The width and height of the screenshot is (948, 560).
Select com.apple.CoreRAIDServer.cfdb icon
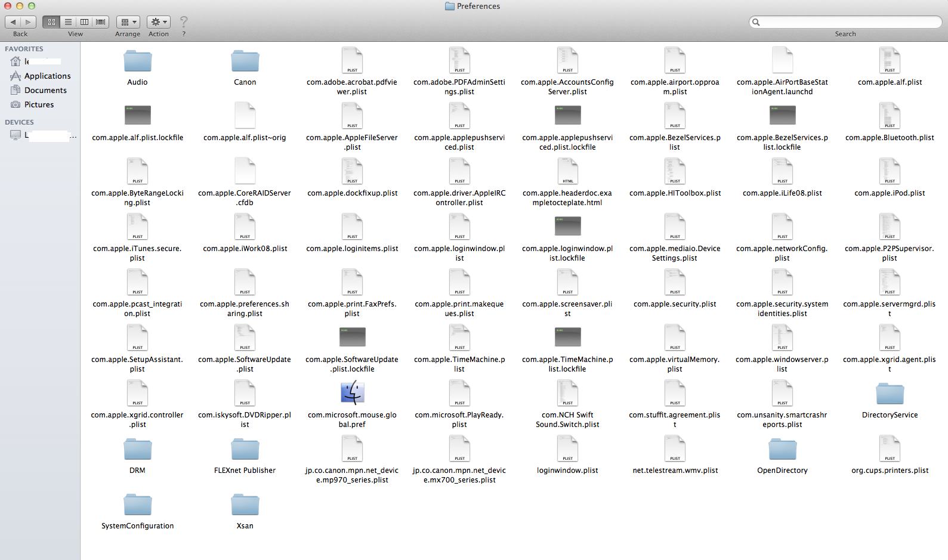245,171
